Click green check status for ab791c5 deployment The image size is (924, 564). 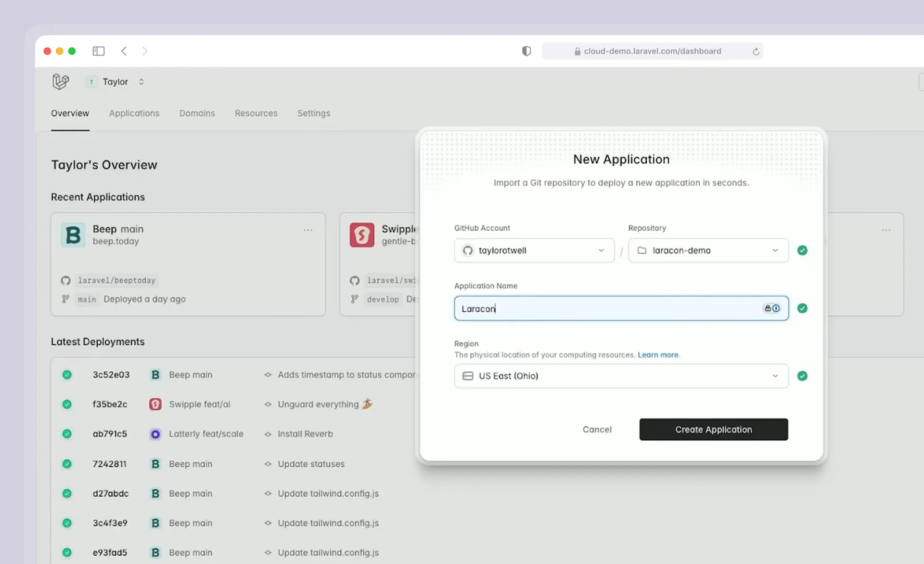(67, 434)
